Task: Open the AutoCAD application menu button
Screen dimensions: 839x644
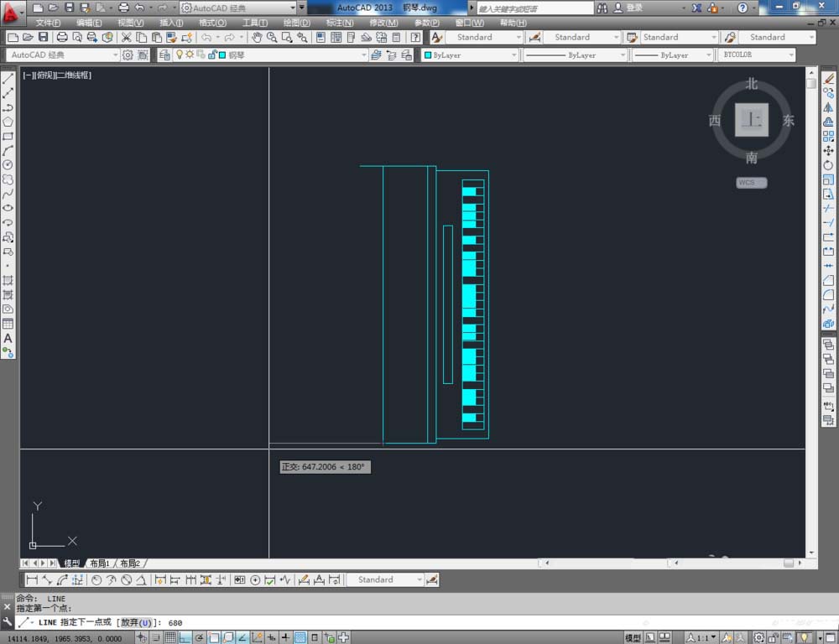Action: pyautogui.click(x=12, y=13)
